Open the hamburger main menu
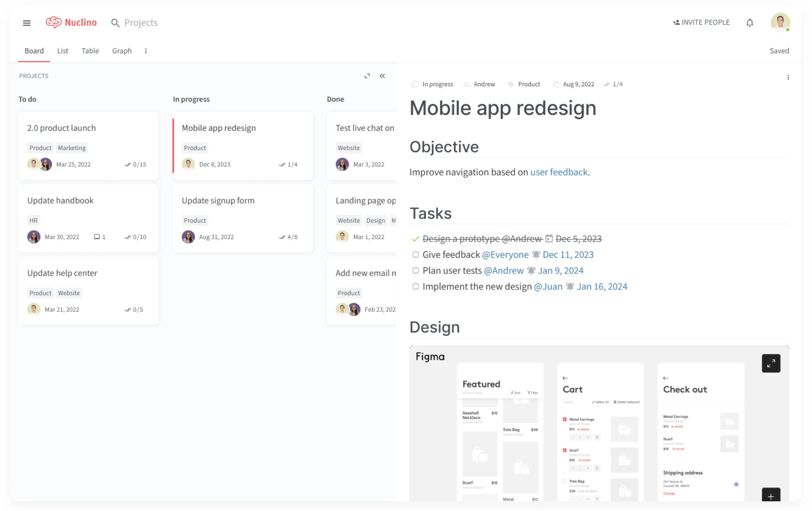This screenshot has height=511, width=812. 27,23
